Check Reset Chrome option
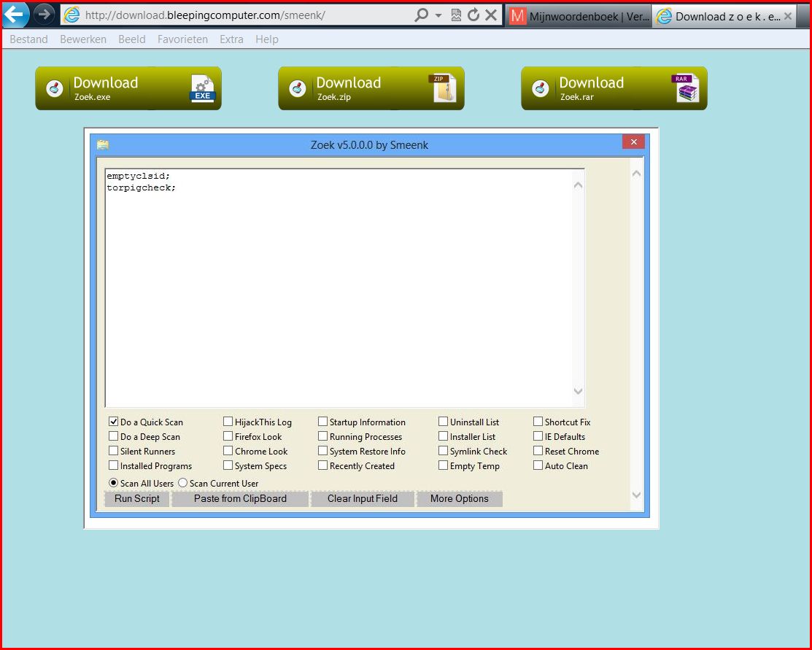812x650 pixels. pyautogui.click(x=538, y=451)
